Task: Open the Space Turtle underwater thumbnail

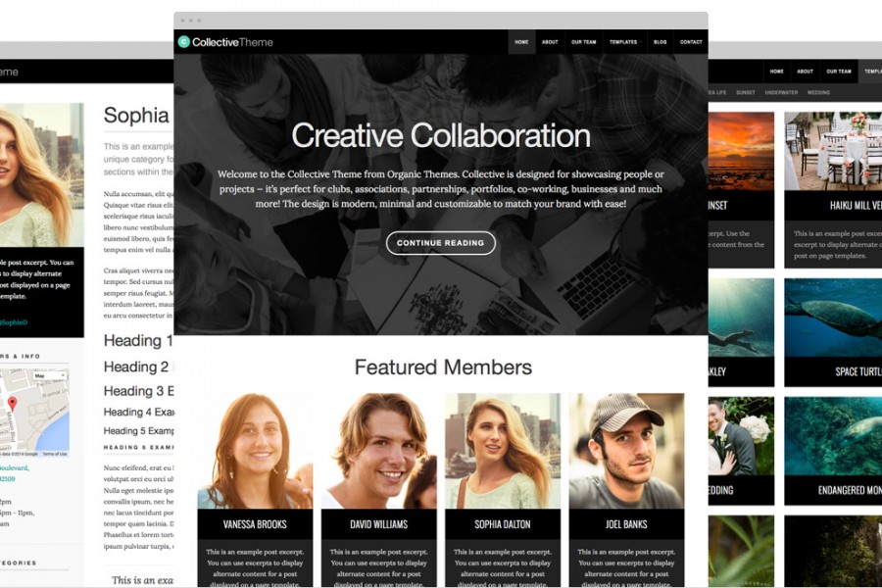Action: coord(833,318)
